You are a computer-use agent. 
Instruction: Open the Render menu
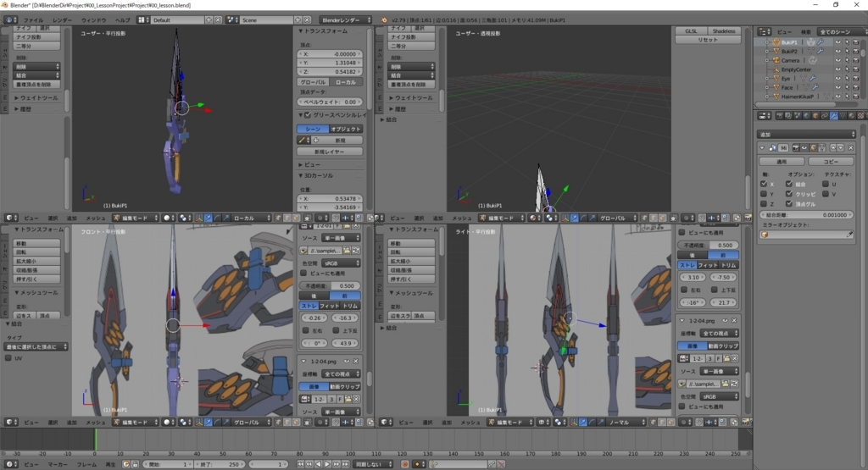(63, 20)
